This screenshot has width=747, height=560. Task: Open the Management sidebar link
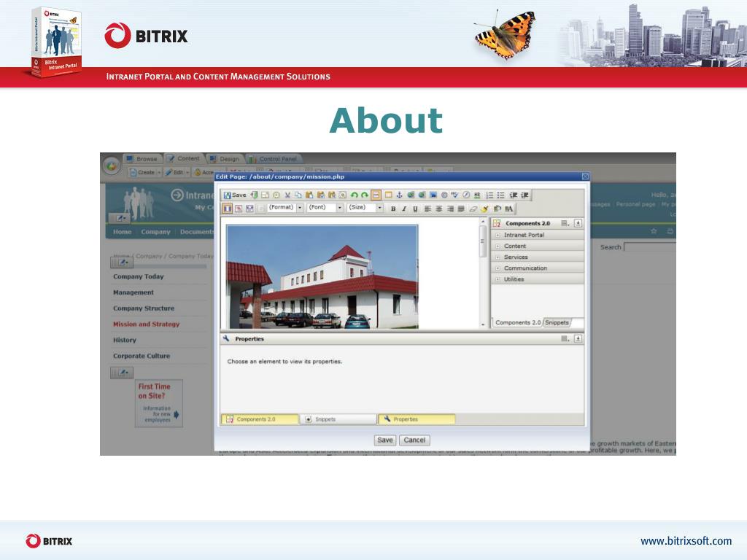pyautogui.click(x=133, y=292)
